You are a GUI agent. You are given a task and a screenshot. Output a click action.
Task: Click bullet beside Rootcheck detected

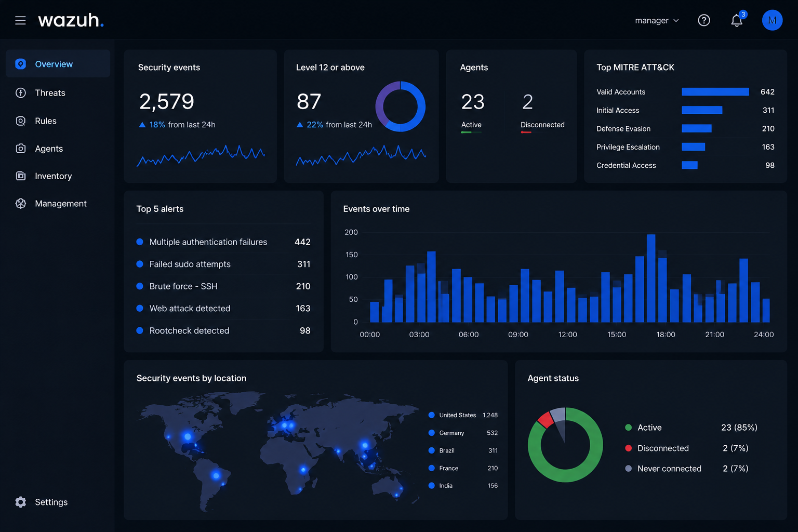(140, 330)
